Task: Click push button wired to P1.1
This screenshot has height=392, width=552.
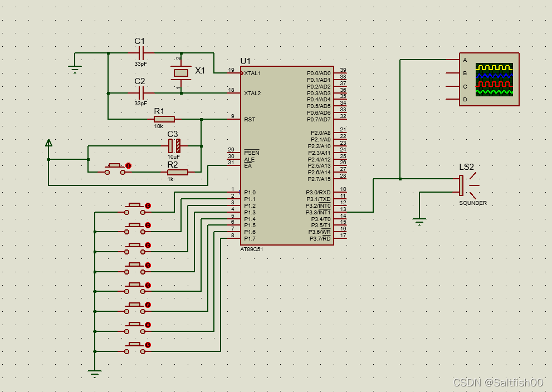Action: pos(135,229)
